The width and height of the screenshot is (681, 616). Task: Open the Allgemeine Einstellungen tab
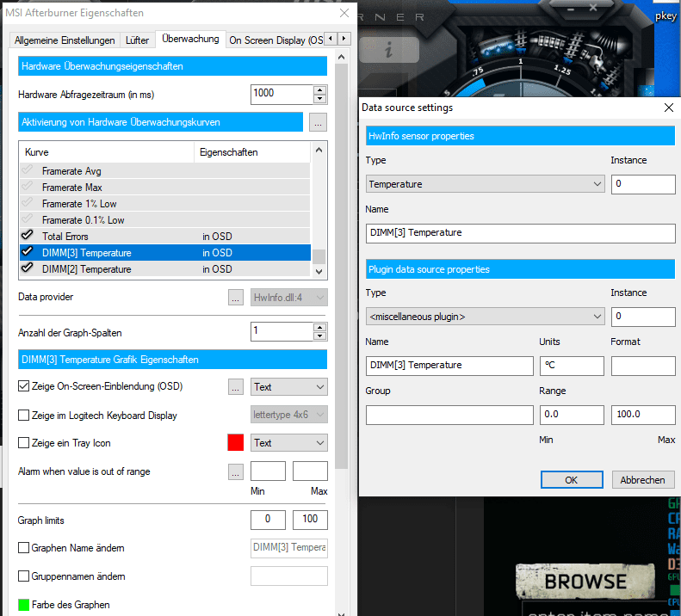[x=65, y=40]
